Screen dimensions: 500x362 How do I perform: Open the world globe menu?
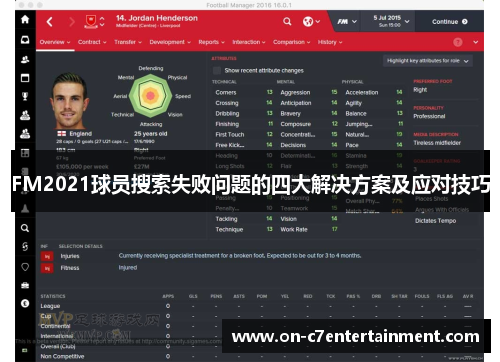[311, 22]
